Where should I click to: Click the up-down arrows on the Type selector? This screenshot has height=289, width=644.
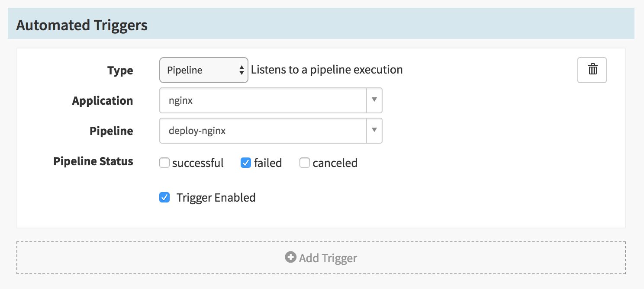click(x=241, y=71)
